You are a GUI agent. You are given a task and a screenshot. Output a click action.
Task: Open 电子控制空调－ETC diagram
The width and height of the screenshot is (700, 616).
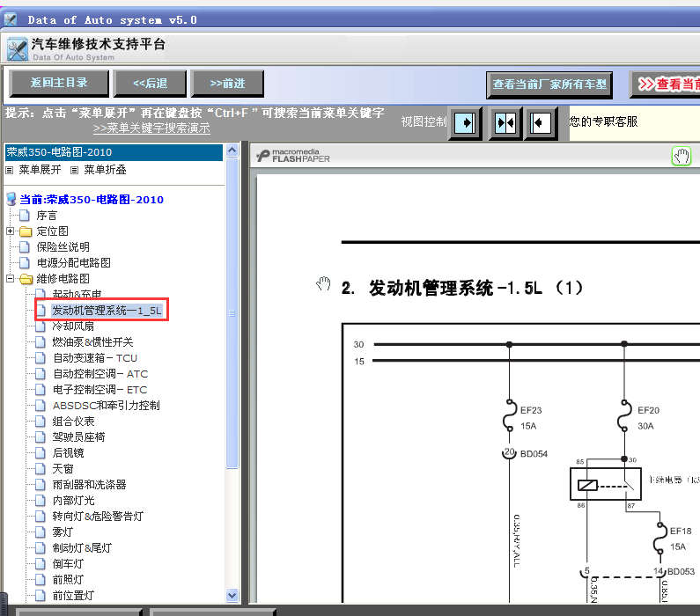pos(100,390)
